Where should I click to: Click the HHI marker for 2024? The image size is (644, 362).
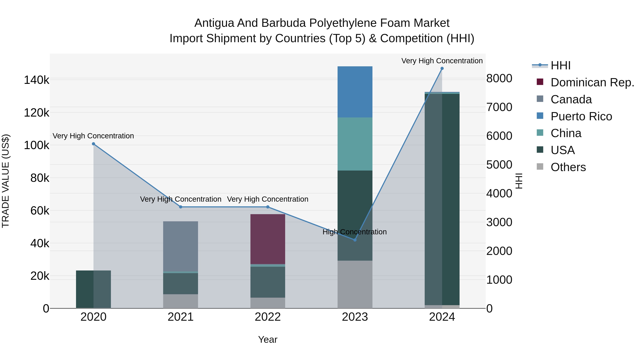(442, 68)
